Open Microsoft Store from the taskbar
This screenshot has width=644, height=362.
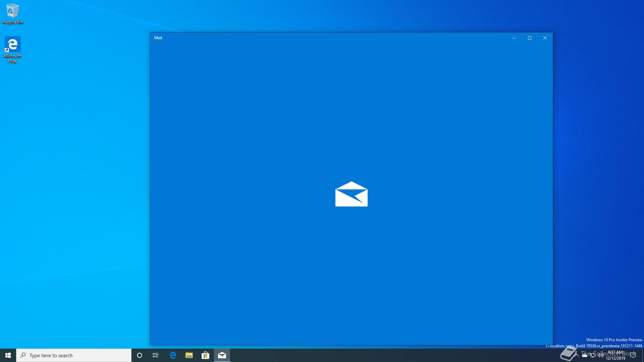tap(205, 355)
